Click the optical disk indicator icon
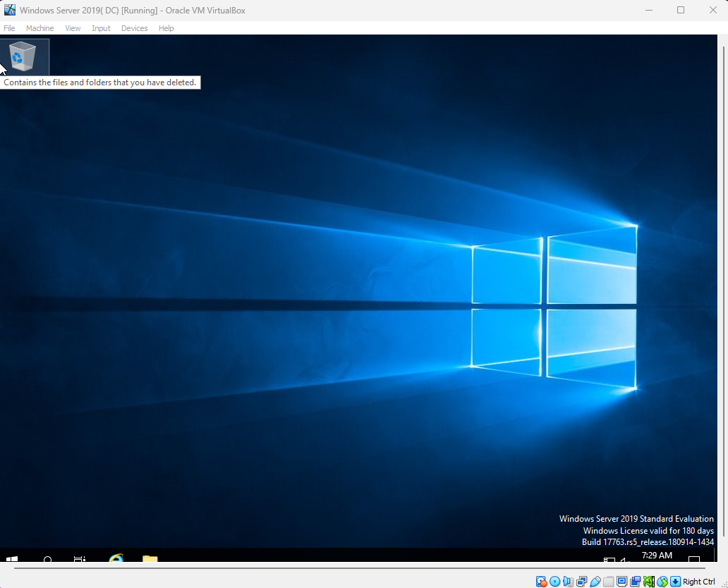Screen dimensions: 728x588 tap(555, 582)
